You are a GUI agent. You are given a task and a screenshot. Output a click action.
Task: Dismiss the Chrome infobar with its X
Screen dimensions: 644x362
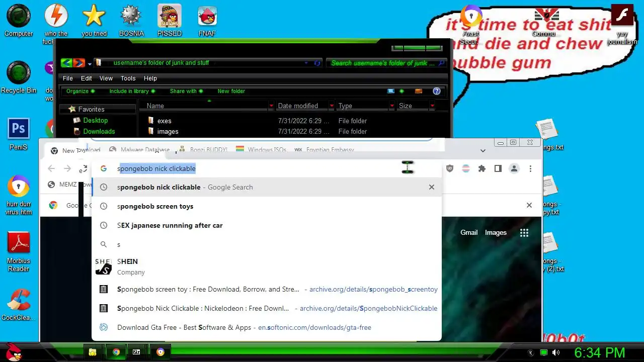pos(529,205)
